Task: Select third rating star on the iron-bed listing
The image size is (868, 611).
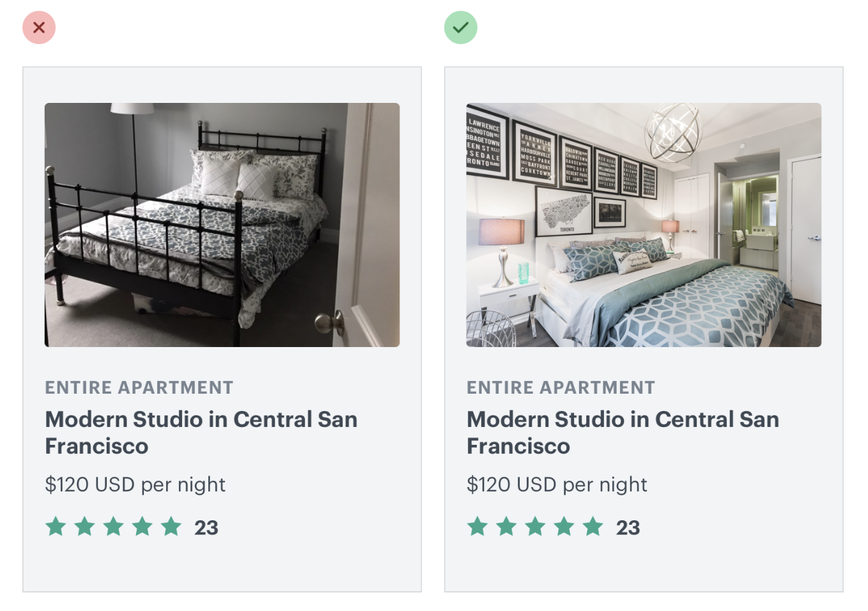Action: (114, 527)
